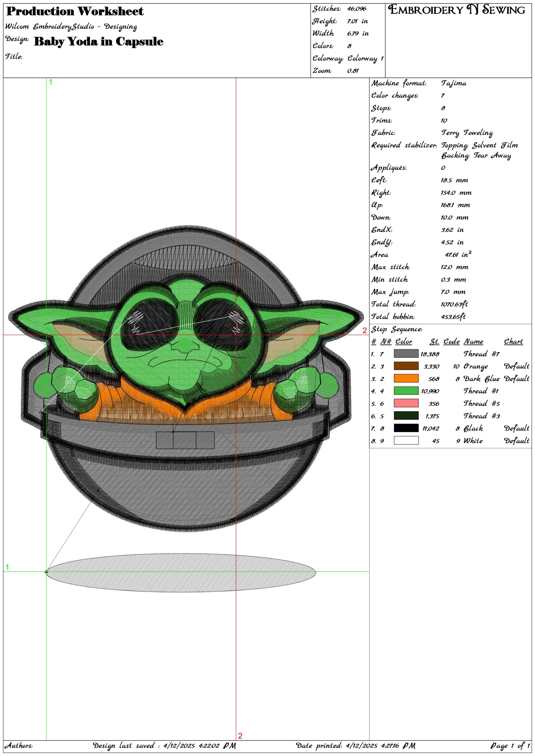Click the 'Chart' column header
535x756 pixels.
tap(514, 341)
